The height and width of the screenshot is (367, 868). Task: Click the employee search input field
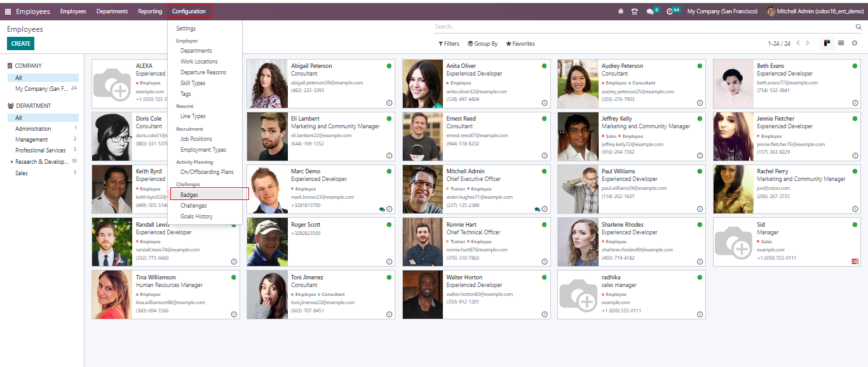click(642, 27)
